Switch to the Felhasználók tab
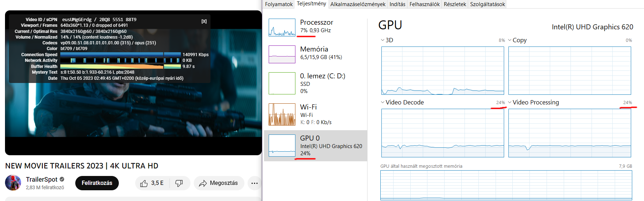The image size is (644, 201). (x=425, y=4)
